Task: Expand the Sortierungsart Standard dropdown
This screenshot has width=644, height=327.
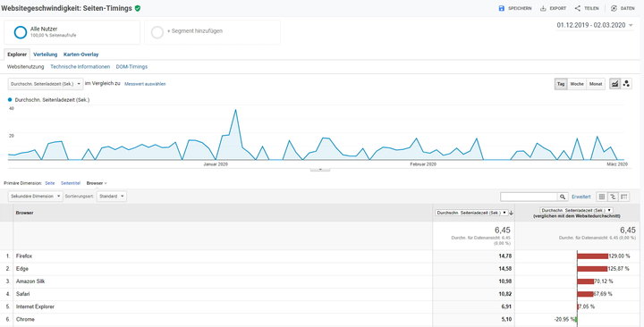Action: (x=111, y=197)
